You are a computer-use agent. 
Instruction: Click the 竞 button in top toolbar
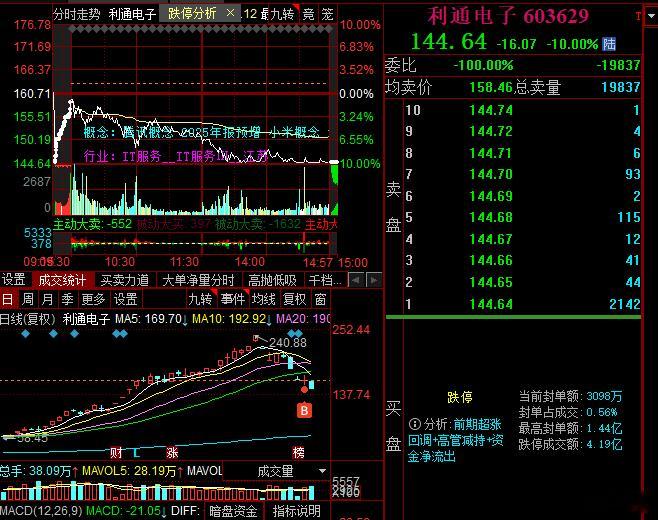[308, 14]
